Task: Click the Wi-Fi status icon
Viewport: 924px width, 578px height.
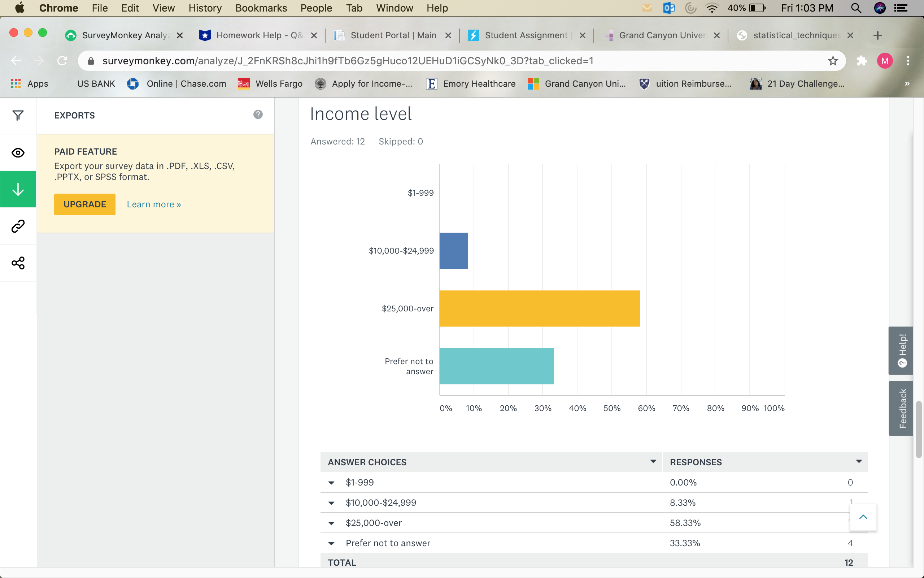Action: (x=712, y=8)
